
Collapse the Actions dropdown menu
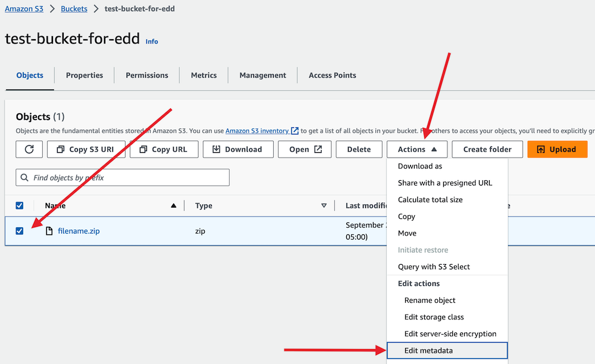click(x=416, y=149)
